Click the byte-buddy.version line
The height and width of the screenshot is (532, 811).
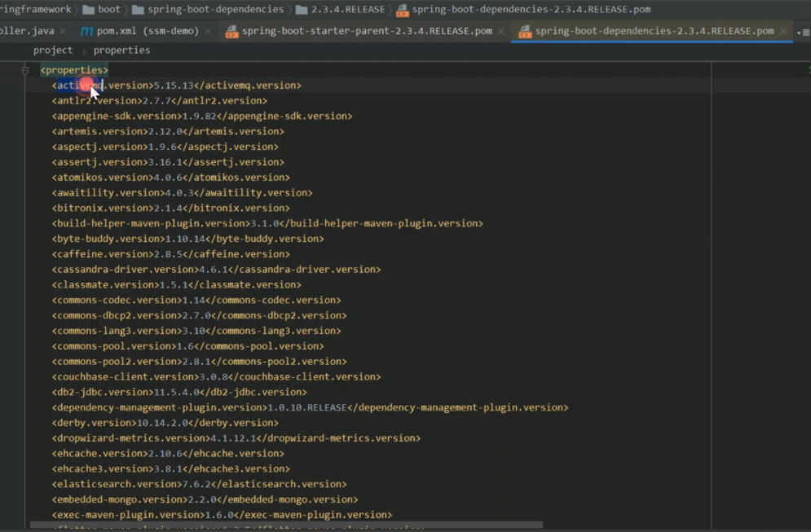tap(187, 239)
